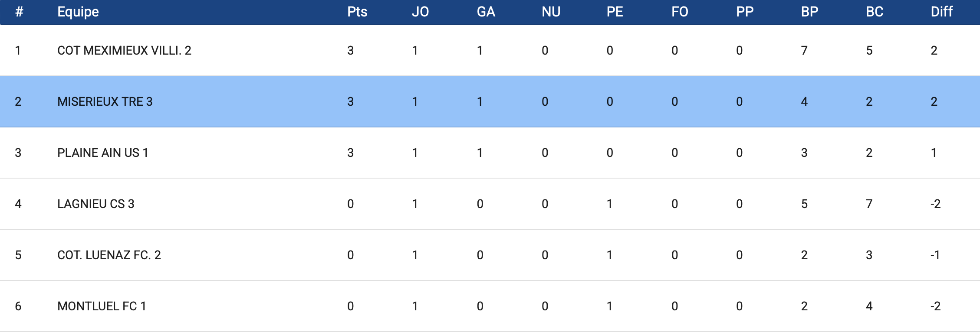Click the Equipe column header
The width and height of the screenshot is (980, 332).
pyautogui.click(x=78, y=12)
